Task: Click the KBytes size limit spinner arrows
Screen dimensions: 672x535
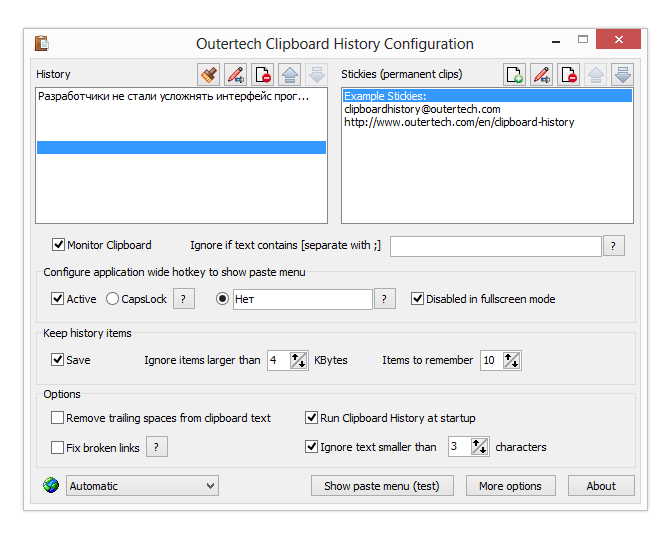Action: [x=299, y=361]
